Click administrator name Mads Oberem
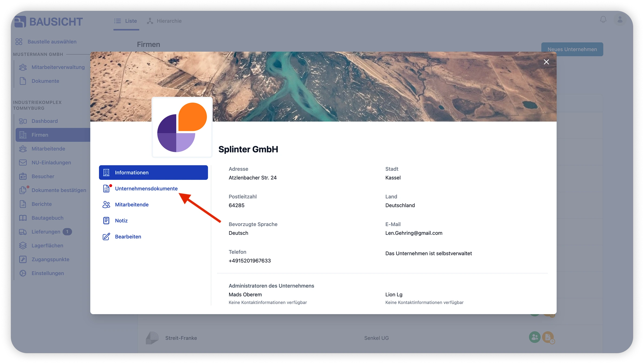The image size is (644, 364). tap(245, 294)
